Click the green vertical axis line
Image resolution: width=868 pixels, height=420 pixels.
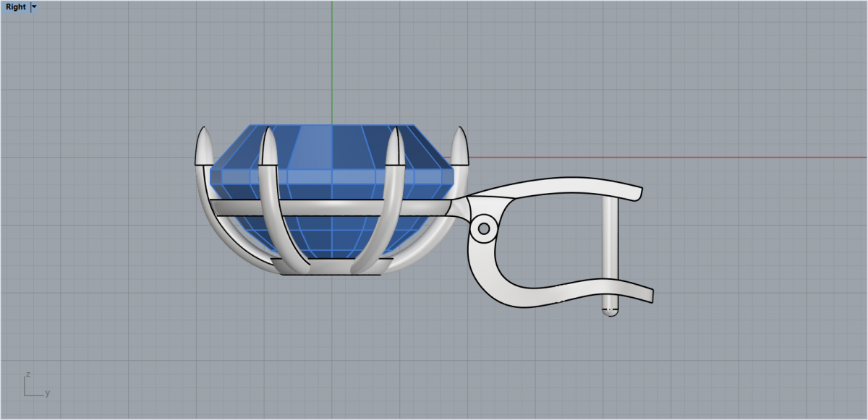pos(332,58)
